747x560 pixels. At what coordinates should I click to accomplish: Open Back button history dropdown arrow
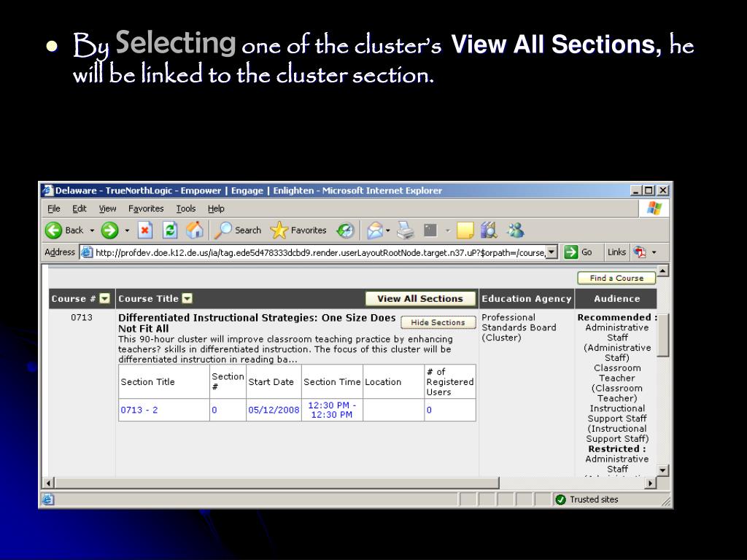tap(92, 230)
